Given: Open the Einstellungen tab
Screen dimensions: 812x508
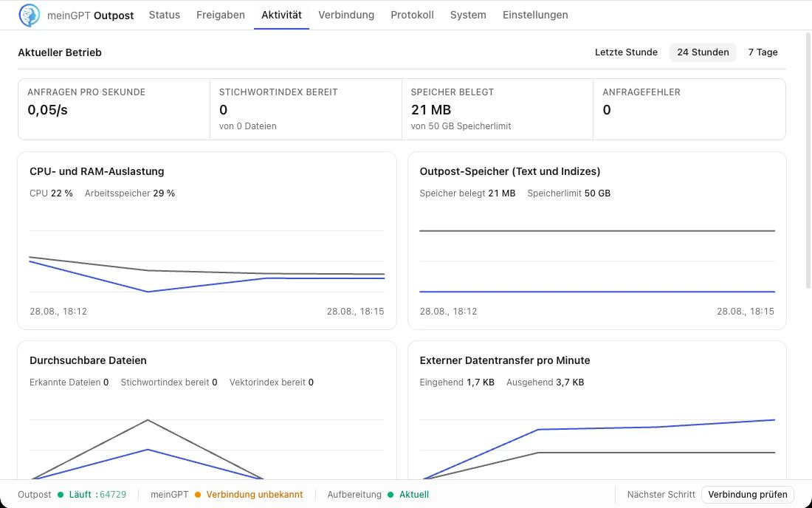Looking at the screenshot, I should (x=535, y=15).
